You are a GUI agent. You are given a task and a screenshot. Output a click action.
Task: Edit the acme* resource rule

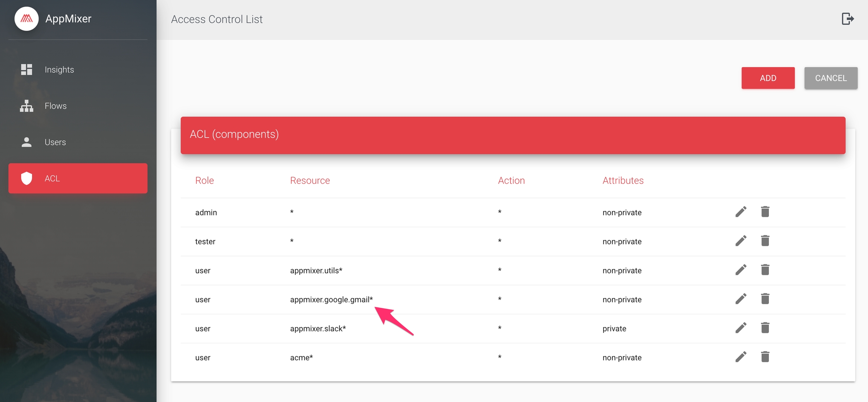(741, 357)
